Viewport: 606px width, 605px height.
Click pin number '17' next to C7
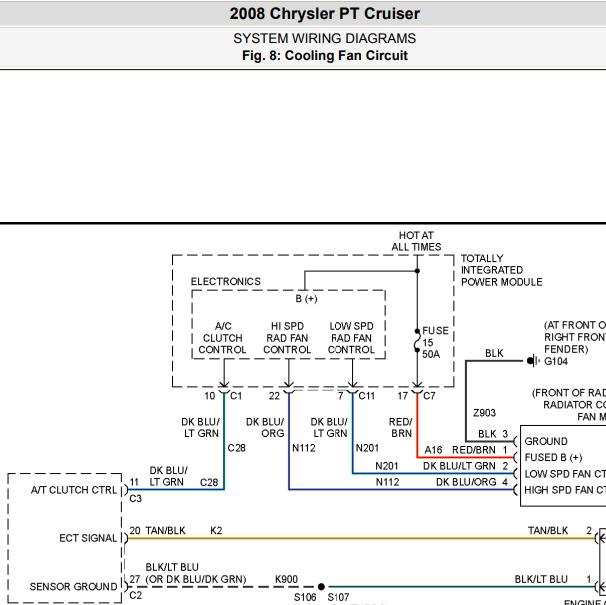click(403, 396)
